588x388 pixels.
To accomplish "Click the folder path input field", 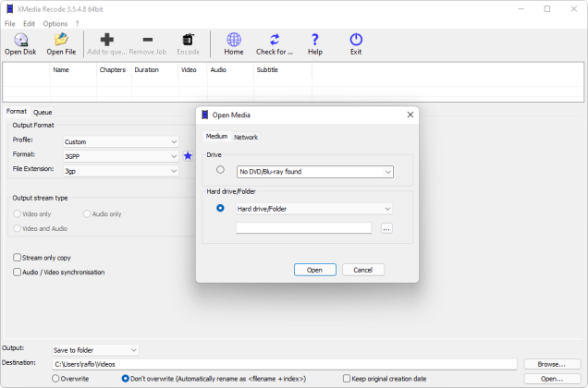I will [303, 228].
